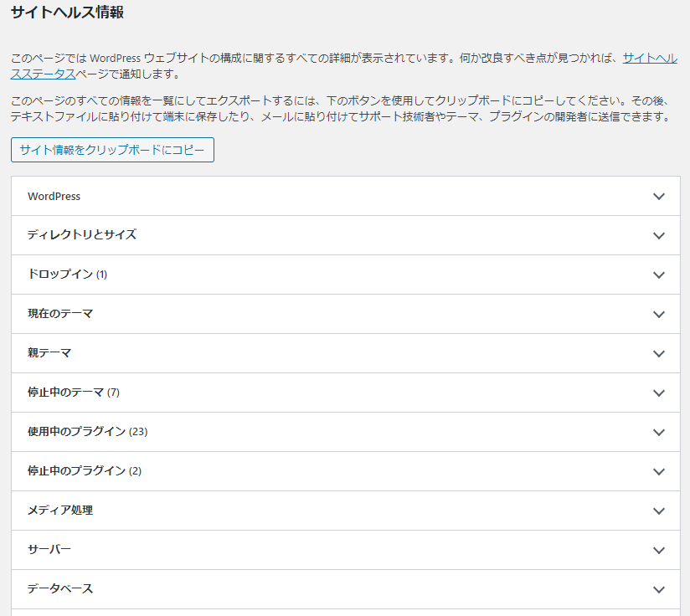Open the ディレクトリとサイズ section heading

81,235
